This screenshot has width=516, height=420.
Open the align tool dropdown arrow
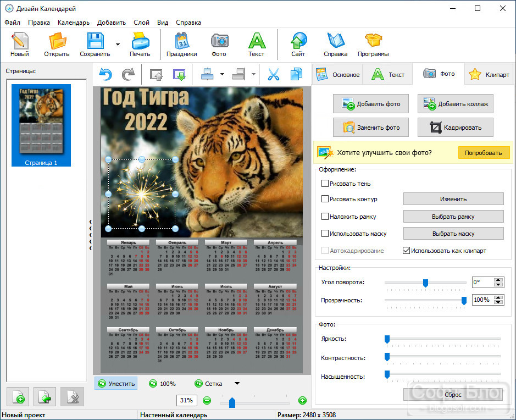click(223, 74)
